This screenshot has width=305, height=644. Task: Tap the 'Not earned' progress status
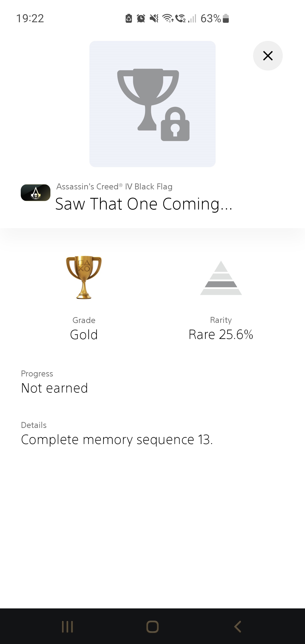point(54,388)
